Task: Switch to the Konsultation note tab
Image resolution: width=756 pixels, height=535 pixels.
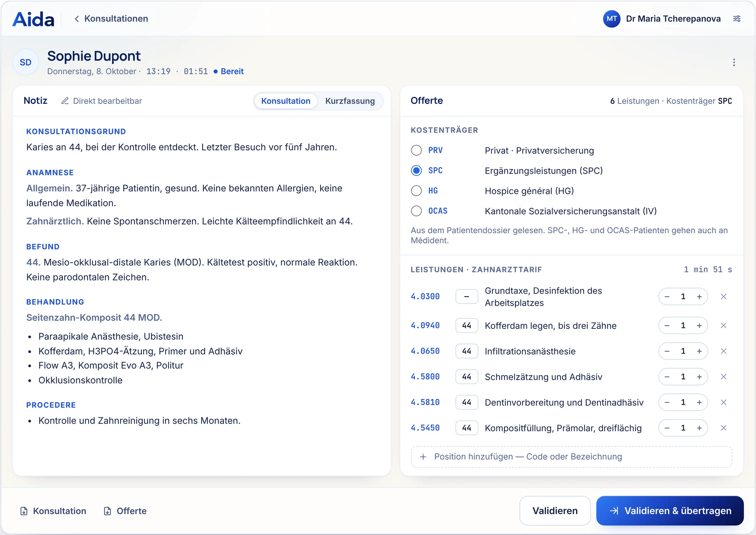Action: (x=286, y=101)
